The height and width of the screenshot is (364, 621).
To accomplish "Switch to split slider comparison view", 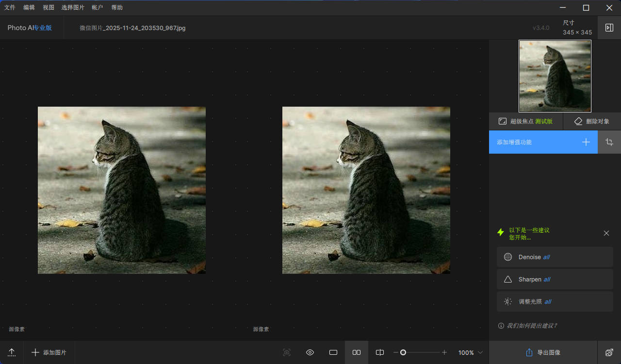I will coord(380,352).
